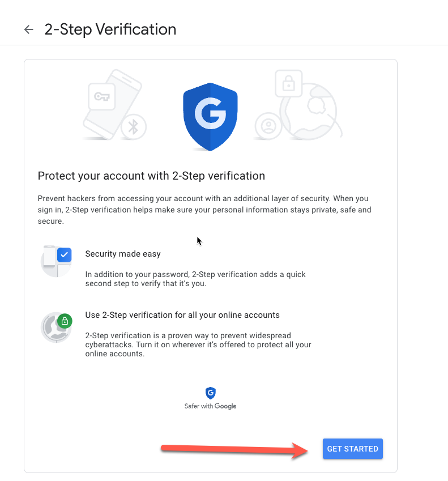Click the quick second step description text
This screenshot has width=448, height=481.
195,279
